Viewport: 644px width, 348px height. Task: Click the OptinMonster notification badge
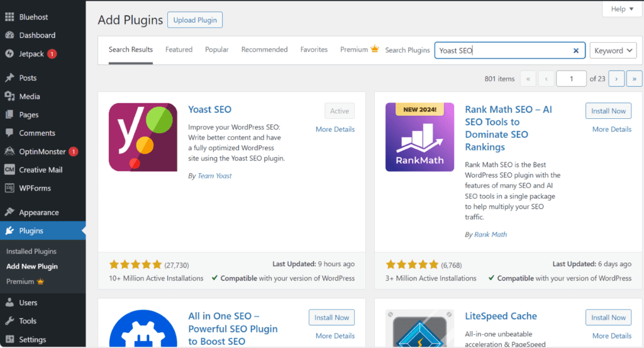point(73,152)
